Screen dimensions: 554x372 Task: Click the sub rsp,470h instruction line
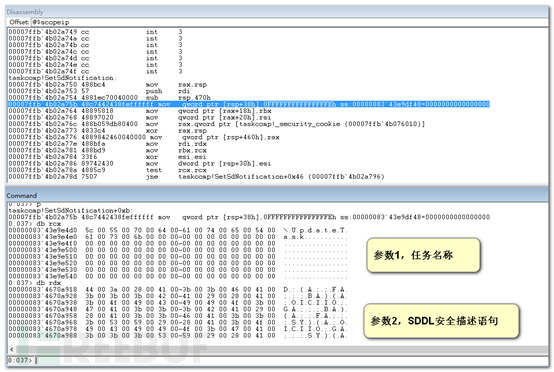coord(110,98)
